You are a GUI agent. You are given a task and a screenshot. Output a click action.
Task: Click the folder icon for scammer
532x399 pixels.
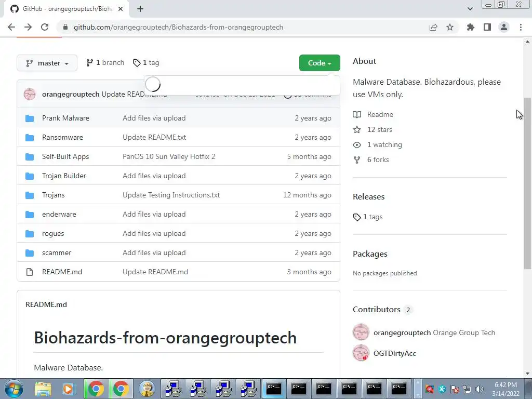pos(30,253)
